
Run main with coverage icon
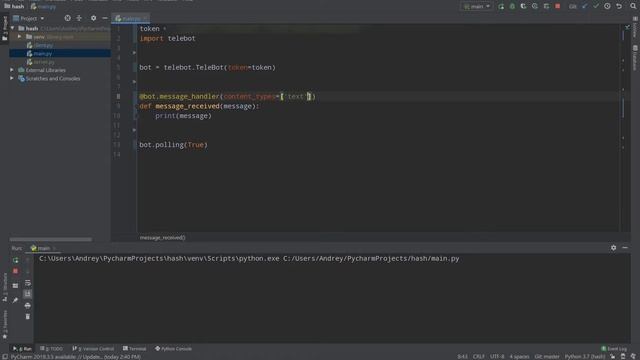pyautogui.click(x=523, y=7)
